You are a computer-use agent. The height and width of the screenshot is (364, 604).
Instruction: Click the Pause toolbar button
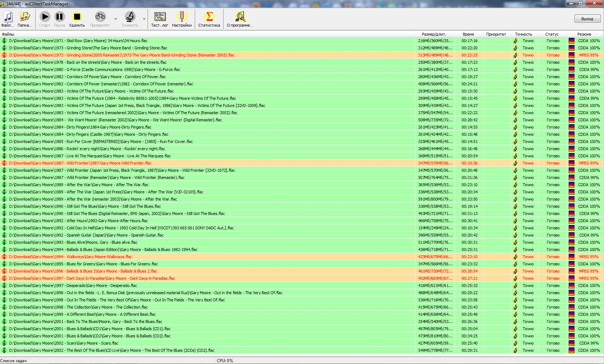(x=59, y=17)
